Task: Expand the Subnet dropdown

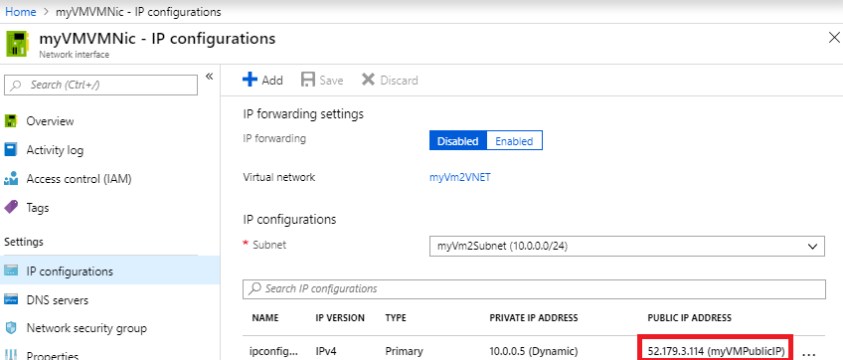Action: coord(627,247)
